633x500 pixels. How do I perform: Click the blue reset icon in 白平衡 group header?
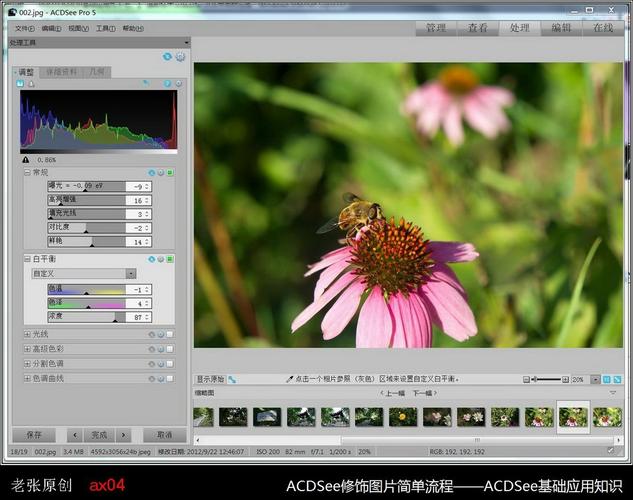(152, 259)
